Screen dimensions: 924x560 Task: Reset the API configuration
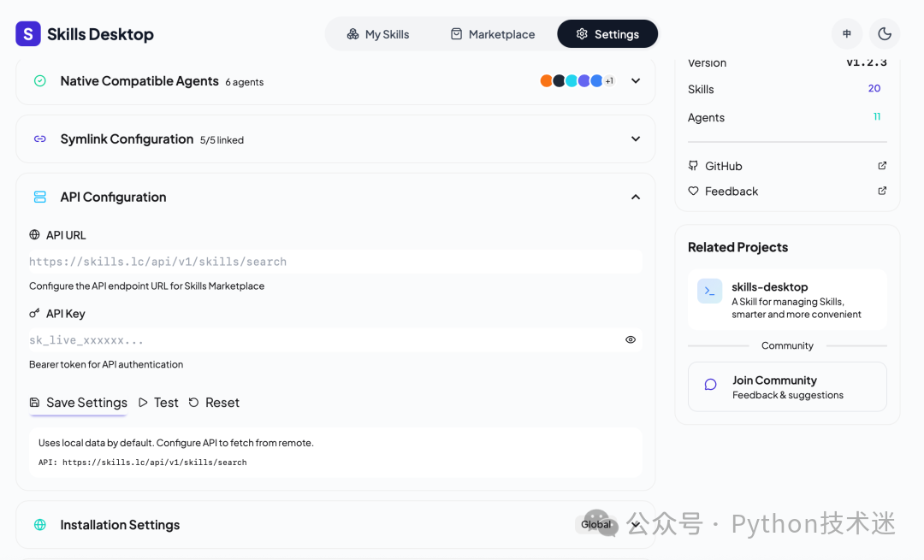point(214,403)
